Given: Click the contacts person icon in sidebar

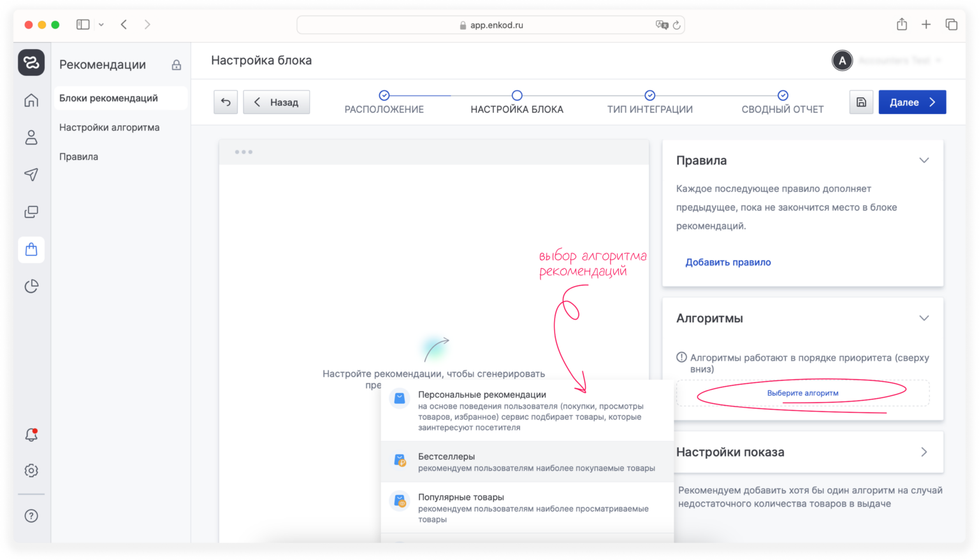Looking at the screenshot, I should coord(31,138).
